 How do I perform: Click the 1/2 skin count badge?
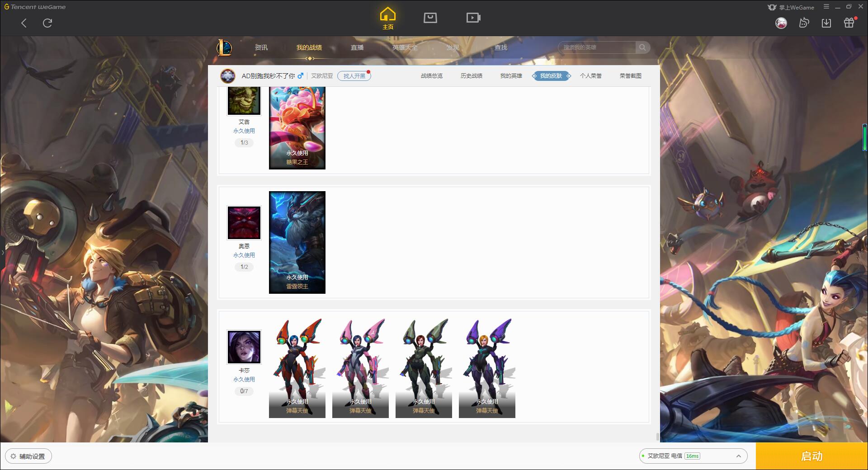point(244,267)
